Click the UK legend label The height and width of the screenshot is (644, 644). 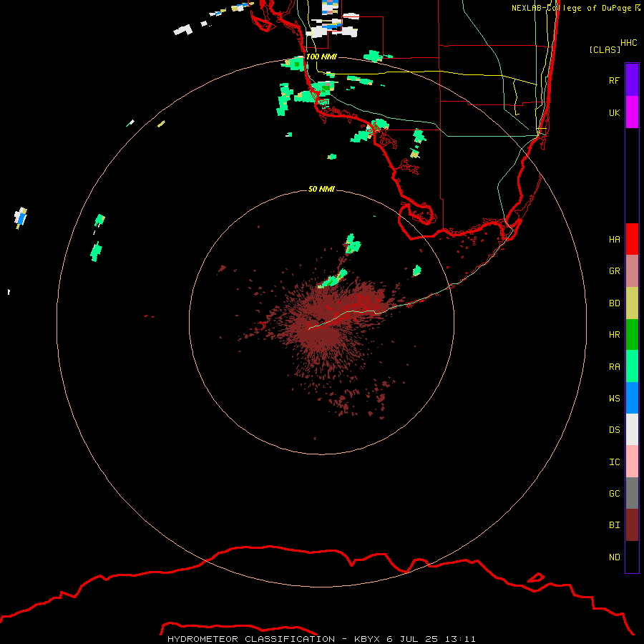tap(614, 112)
